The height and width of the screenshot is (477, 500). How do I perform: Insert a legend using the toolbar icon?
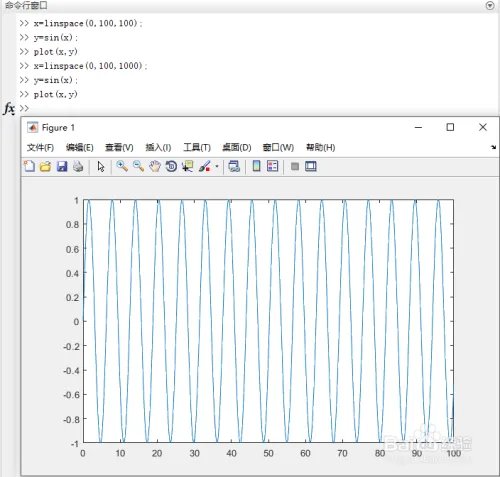click(x=272, y=166)
